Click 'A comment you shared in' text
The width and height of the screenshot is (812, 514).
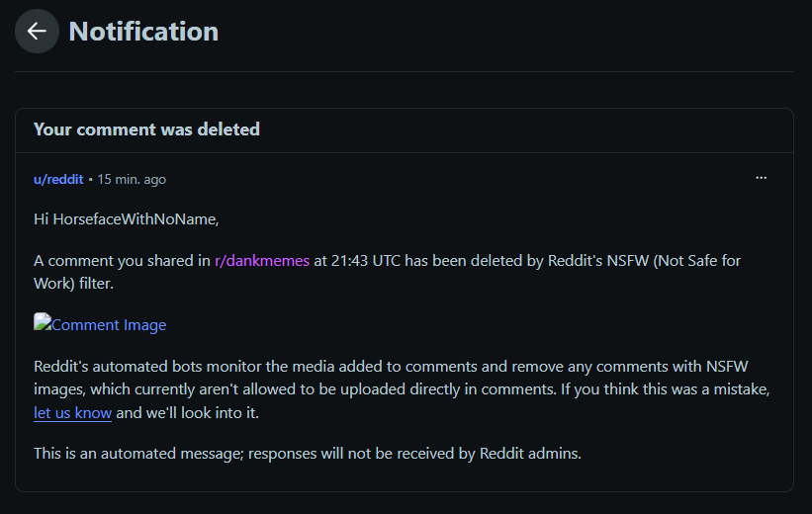[x=122, y=260]
